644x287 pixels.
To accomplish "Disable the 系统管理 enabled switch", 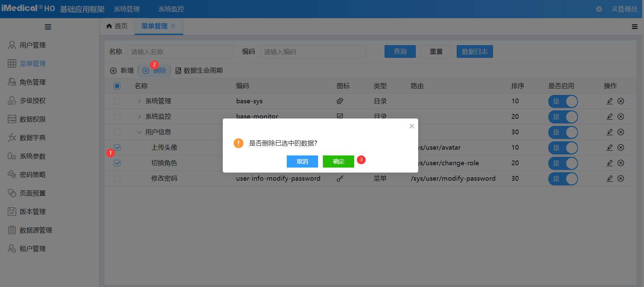I will 563,102.
